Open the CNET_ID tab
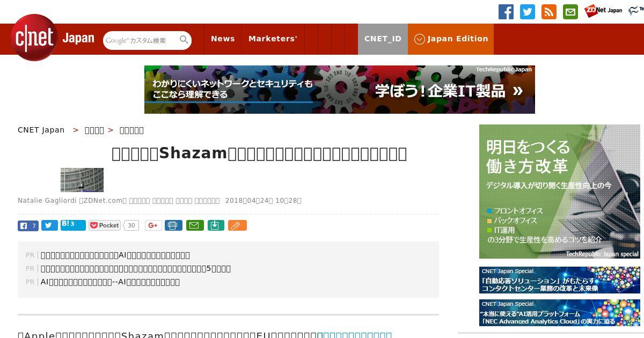Viewport: 644px width, 338px height. tap(383, 39)
